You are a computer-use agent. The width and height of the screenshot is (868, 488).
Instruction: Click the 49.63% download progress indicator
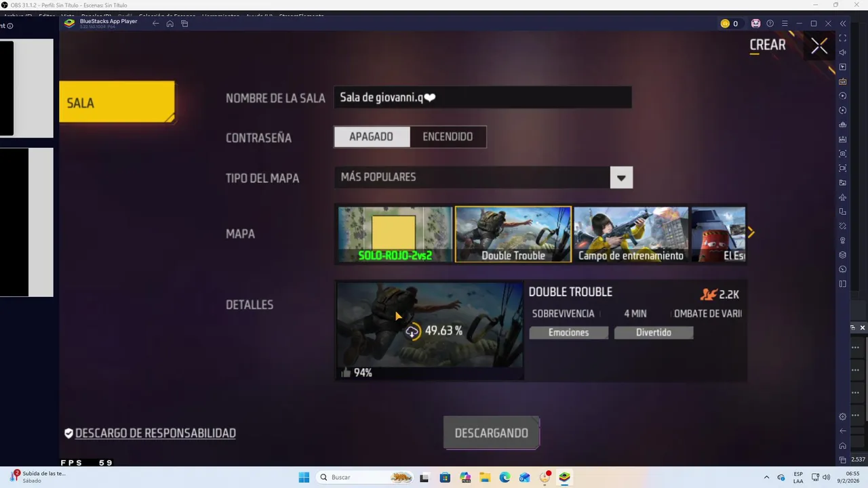click(434, 331)
